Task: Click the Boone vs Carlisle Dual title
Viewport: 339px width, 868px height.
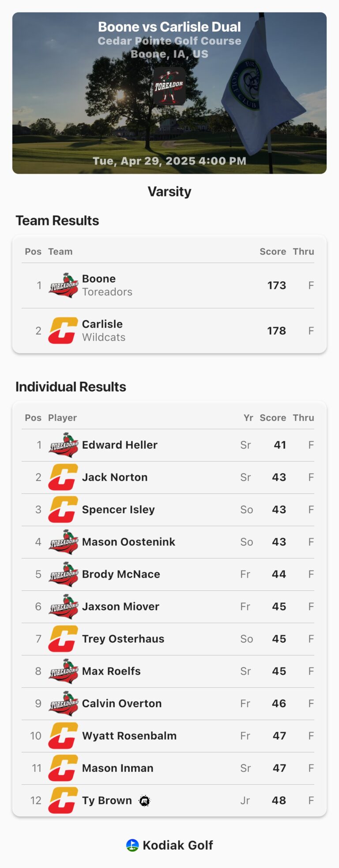Action: 169,27
